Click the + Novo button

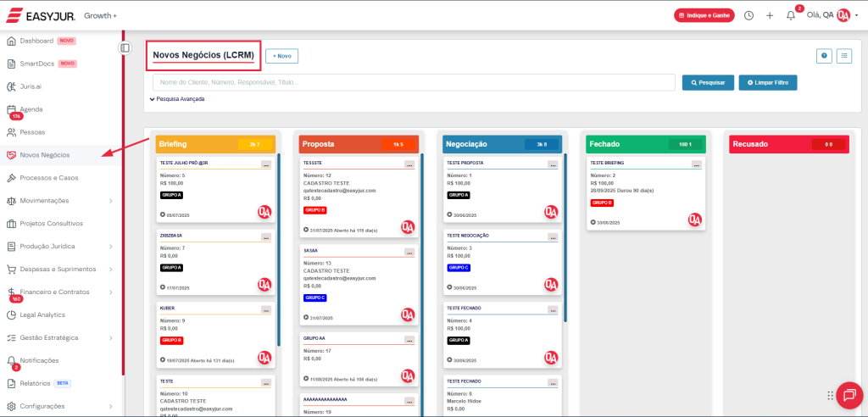coord(281,56)
